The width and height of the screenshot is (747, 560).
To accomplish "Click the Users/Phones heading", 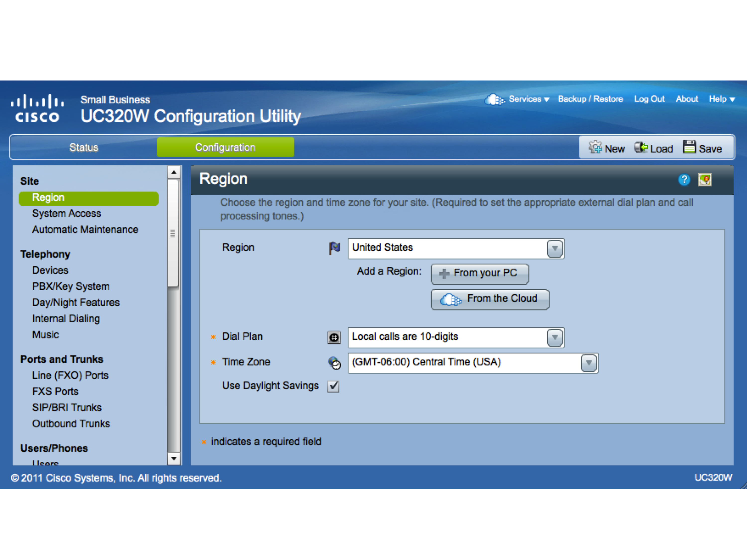I will 54,448.
